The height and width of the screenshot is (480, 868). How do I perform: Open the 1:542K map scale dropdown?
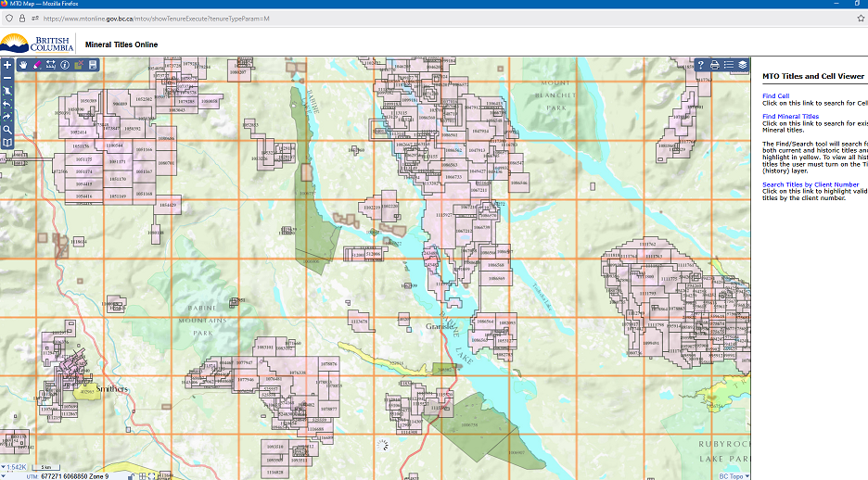19,467
